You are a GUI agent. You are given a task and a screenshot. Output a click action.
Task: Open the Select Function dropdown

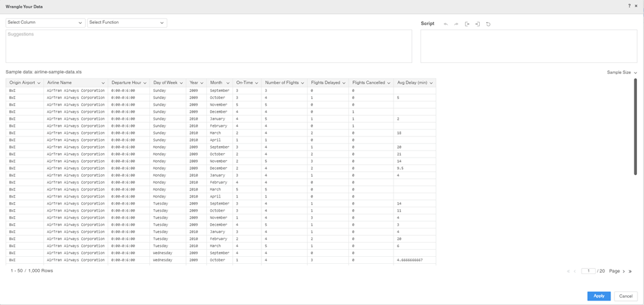[x=127, y=23]
